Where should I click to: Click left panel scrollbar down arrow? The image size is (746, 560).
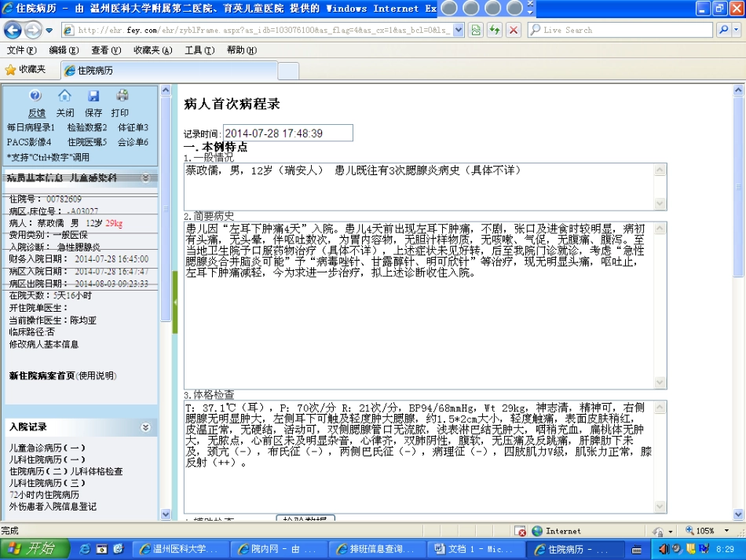click(166, 514)
